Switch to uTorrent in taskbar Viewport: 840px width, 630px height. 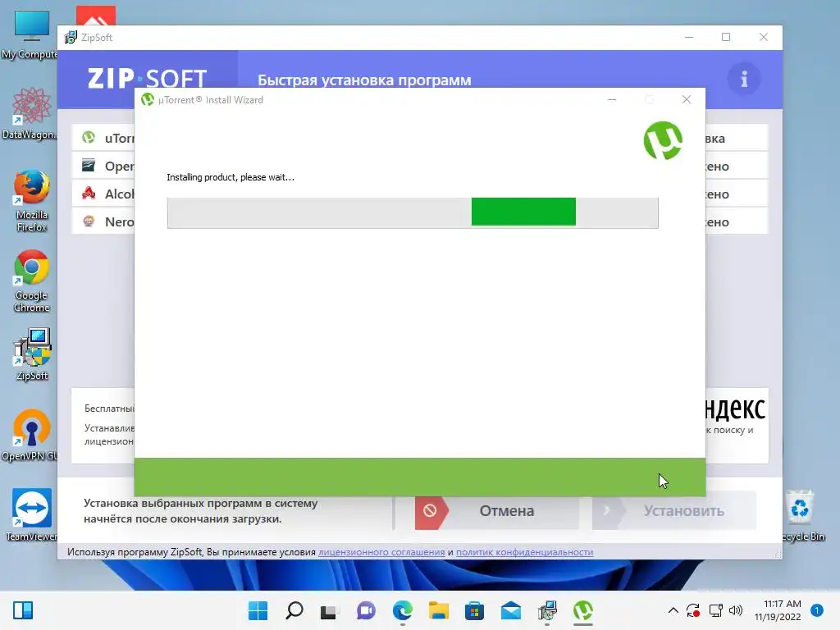[583, 610]
